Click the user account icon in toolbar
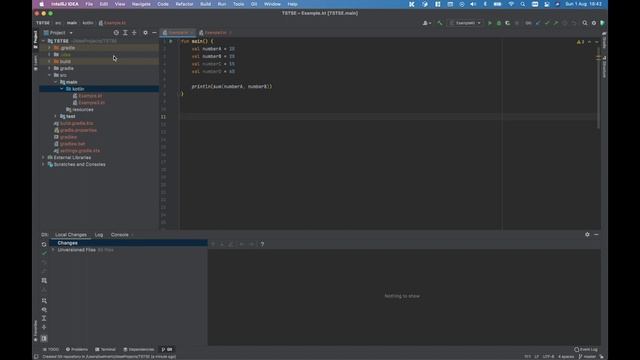Viewport: 640px width, 360px height. pos(427,23)
